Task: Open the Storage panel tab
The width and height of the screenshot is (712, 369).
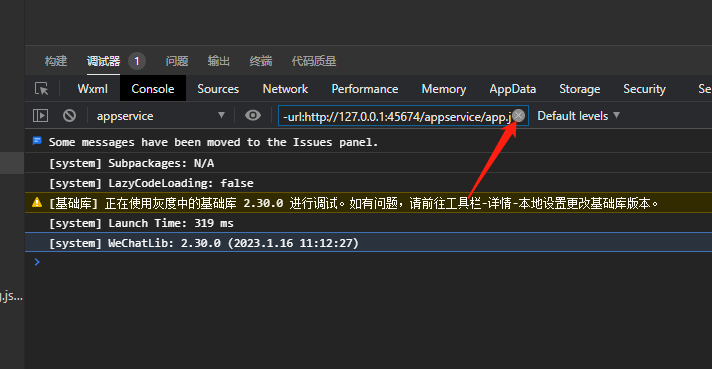Action: coord(579,89)
